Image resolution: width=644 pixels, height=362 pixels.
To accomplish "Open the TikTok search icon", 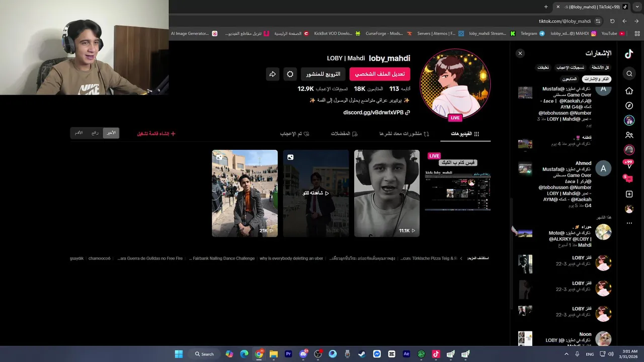I will pos(629,74).
